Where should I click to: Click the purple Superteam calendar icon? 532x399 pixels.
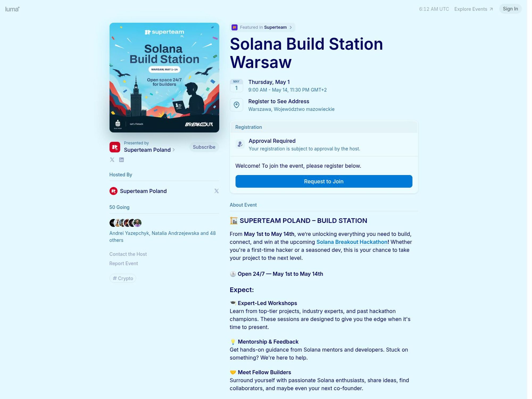pyautogui.click(x=234, y=27)
